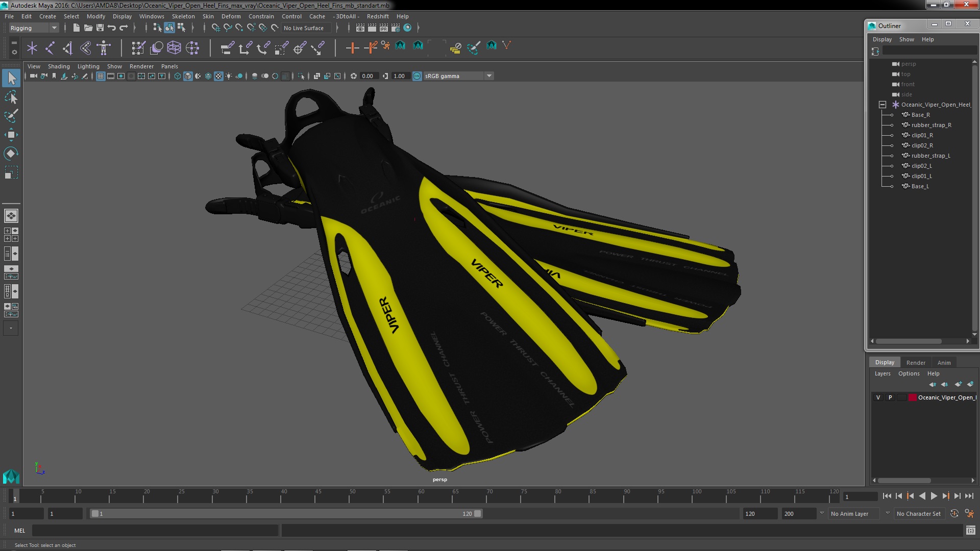Open the Skeleton menu
This screenshot has height=551, width=980.
(183, 16)
